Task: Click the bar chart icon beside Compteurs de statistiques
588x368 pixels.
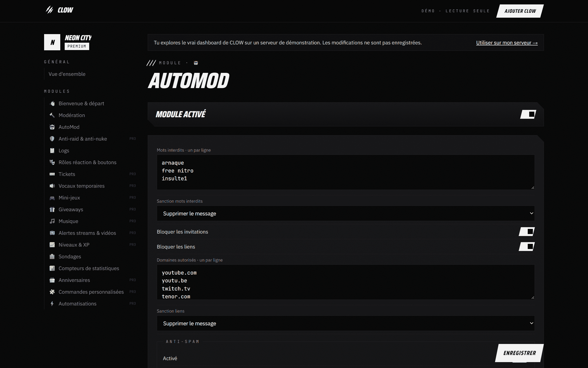Action: pos(52,268)
